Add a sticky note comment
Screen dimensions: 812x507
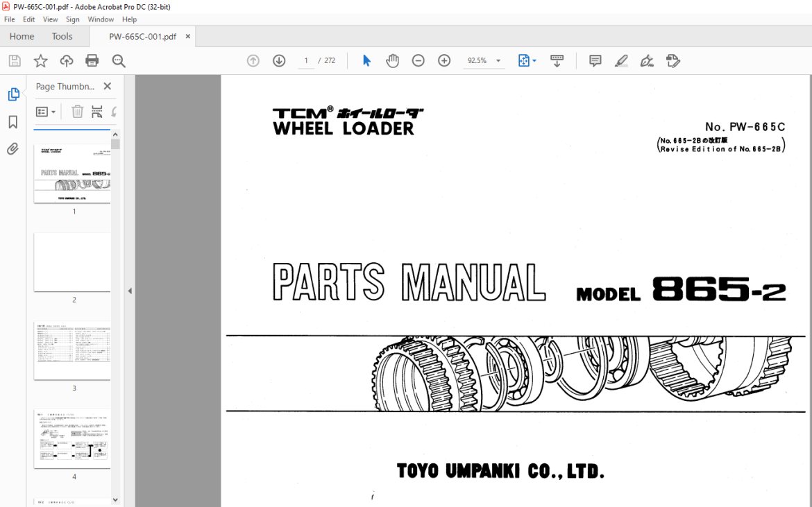click(595, 61)
